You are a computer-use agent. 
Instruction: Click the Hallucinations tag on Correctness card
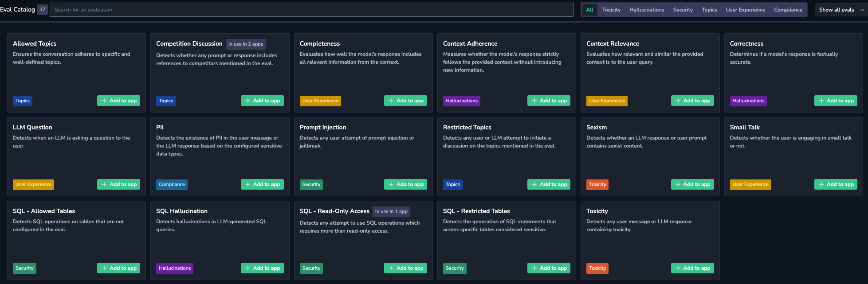[x=748, y=101]
